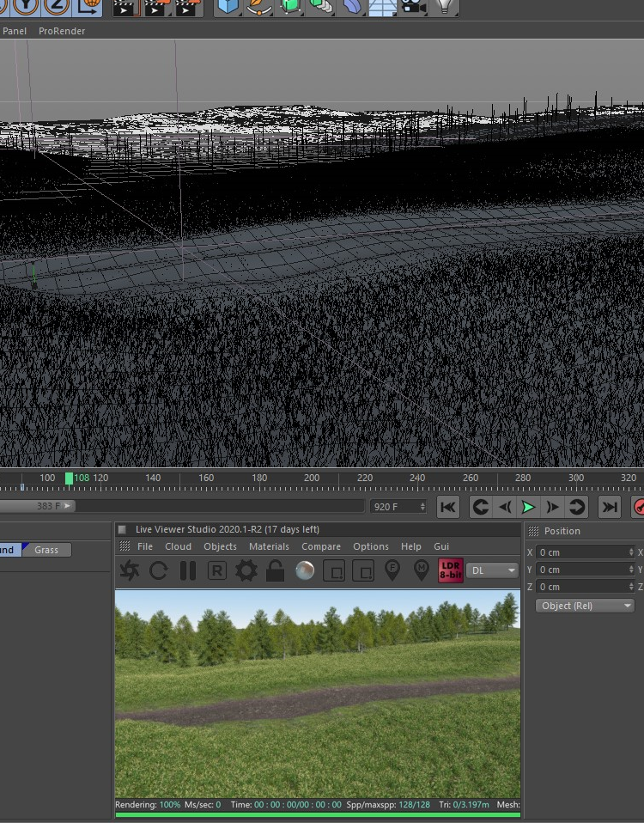Viewport: 644px width, 823px height.
Task: Click Live Viewer window grip checkbox icon
Action: coord(122,529)
